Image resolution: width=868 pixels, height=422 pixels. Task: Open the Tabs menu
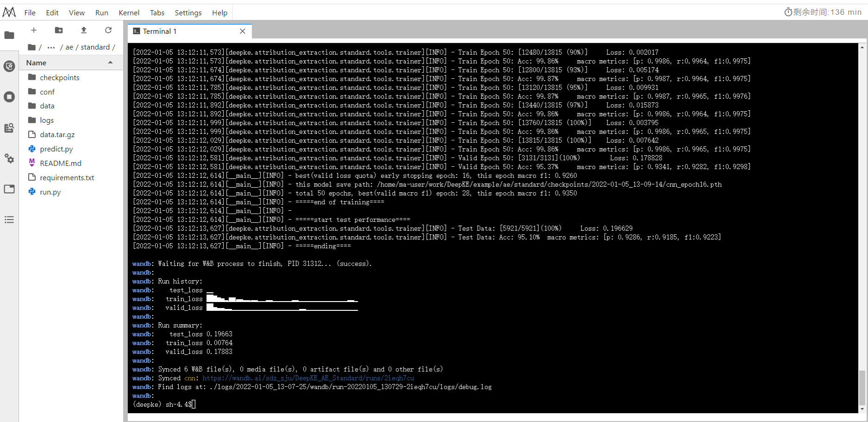[x=157, y=13]
